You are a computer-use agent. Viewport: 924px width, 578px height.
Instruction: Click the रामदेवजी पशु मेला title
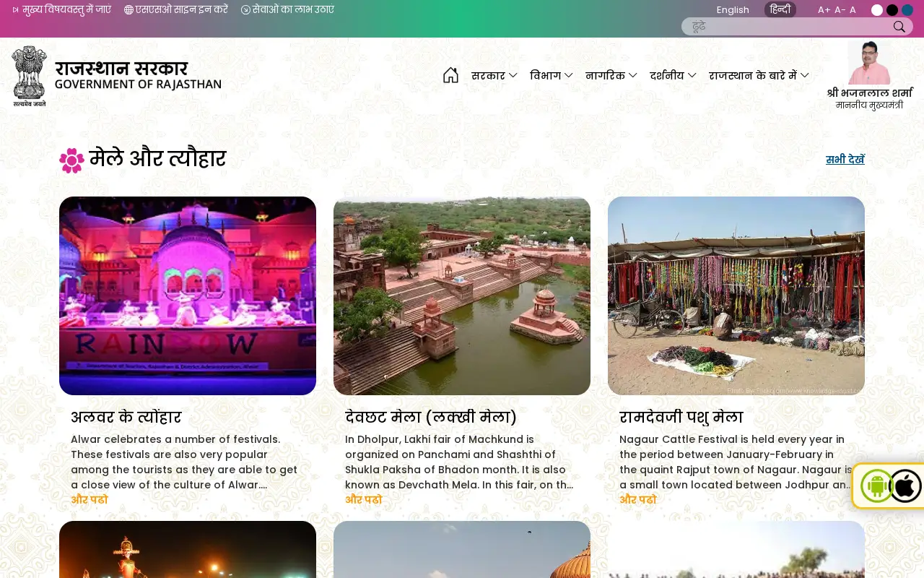(681, 417)
